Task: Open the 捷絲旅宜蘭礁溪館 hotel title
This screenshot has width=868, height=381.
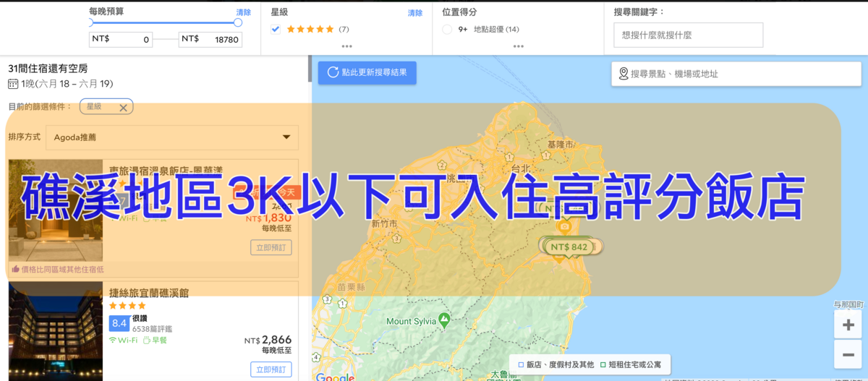Action: pyautogui.click(x=149, y=293)
